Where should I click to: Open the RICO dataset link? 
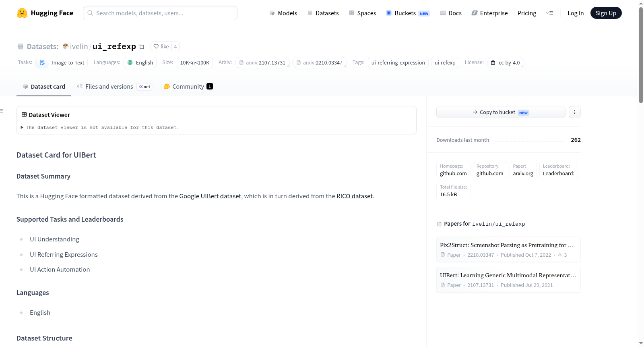click(x=355, y=196)
